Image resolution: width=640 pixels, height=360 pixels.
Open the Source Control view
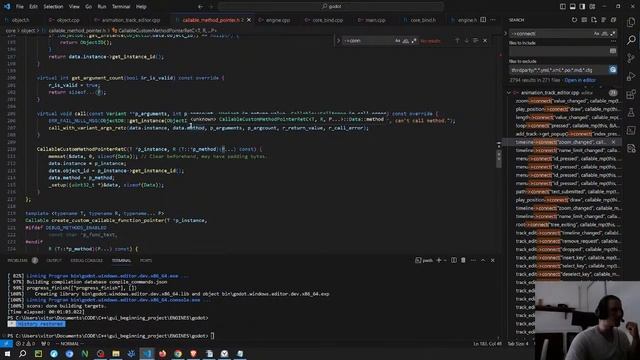click(x=631, y=58)
